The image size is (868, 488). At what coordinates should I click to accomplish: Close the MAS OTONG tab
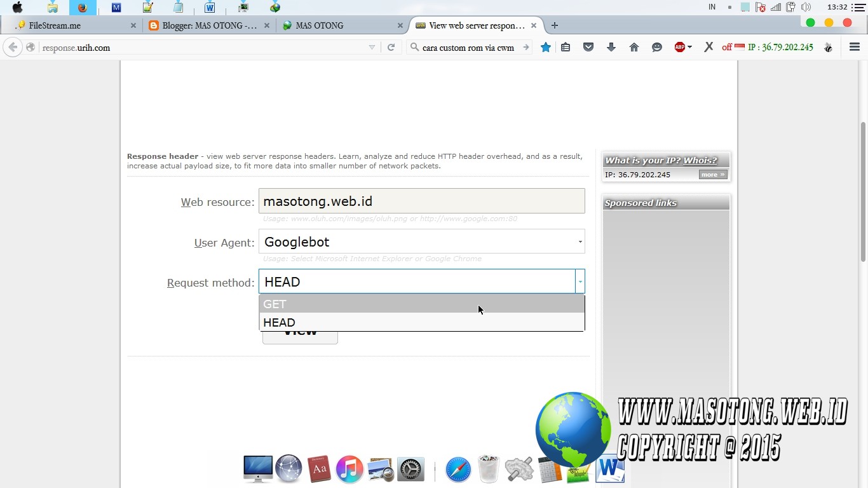tap(400, 25)
